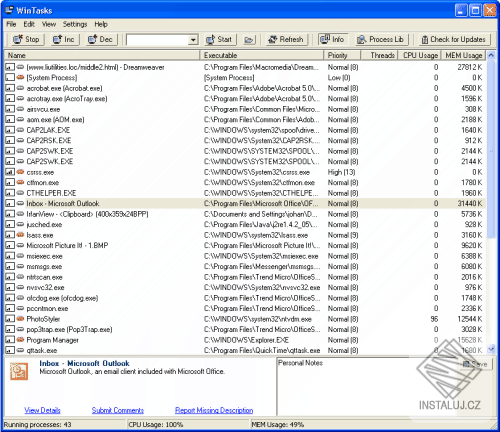
Task: Click the priority graph icon of csrss.exe row
Action: coord(10,172)
